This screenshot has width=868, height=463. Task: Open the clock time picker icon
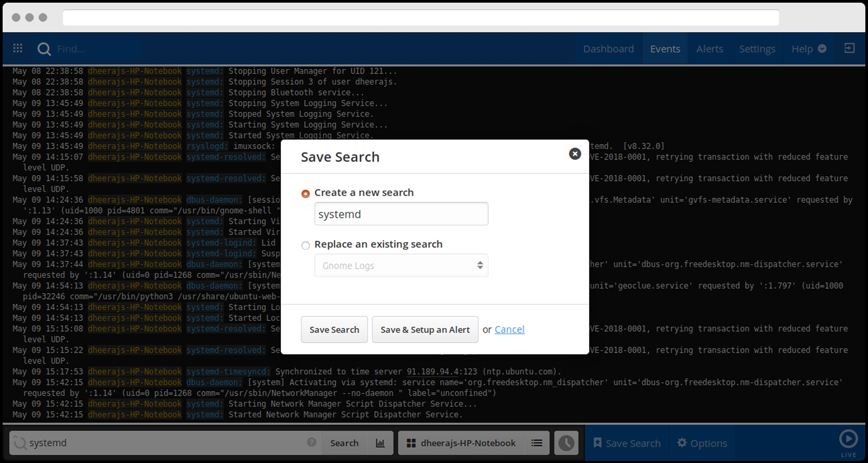[x=566, y=443]
